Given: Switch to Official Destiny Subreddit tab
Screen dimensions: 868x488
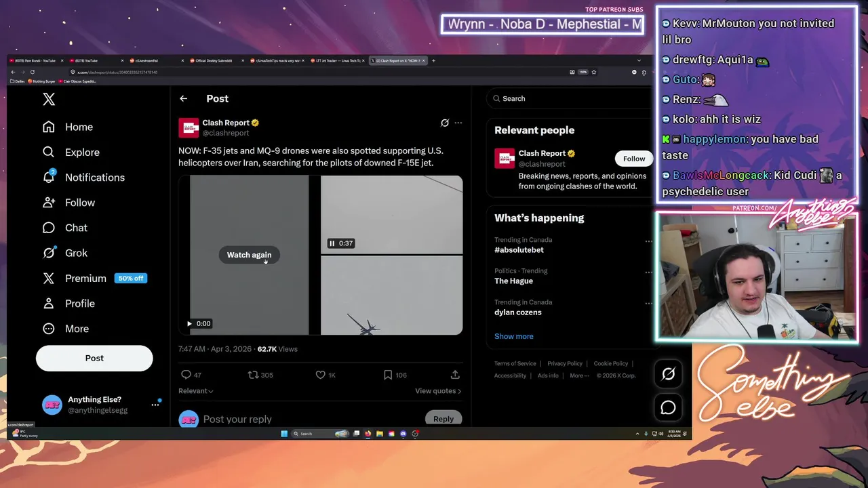Looking at the screenshot, I should (215, 60).
